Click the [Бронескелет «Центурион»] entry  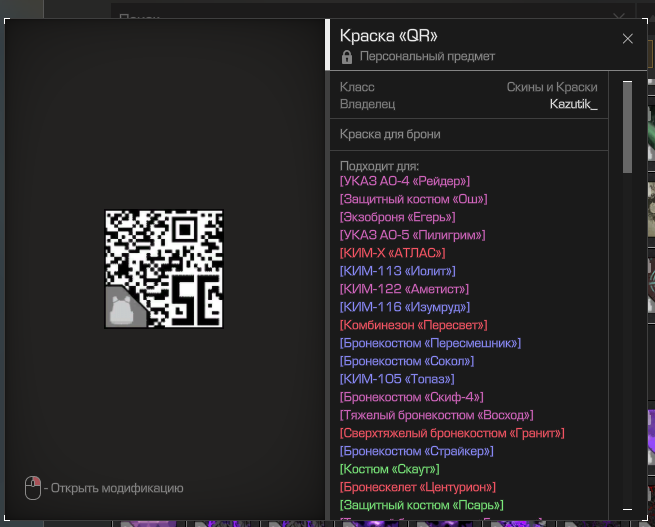tap(418, 487)
